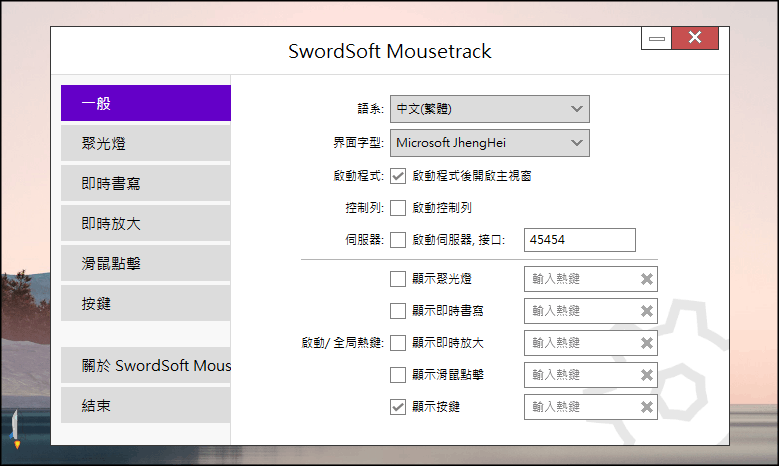The height and width of the screenshot is (466, 779).
Task: Switch to the 即時放大 tab
Action: click(146, 223)
